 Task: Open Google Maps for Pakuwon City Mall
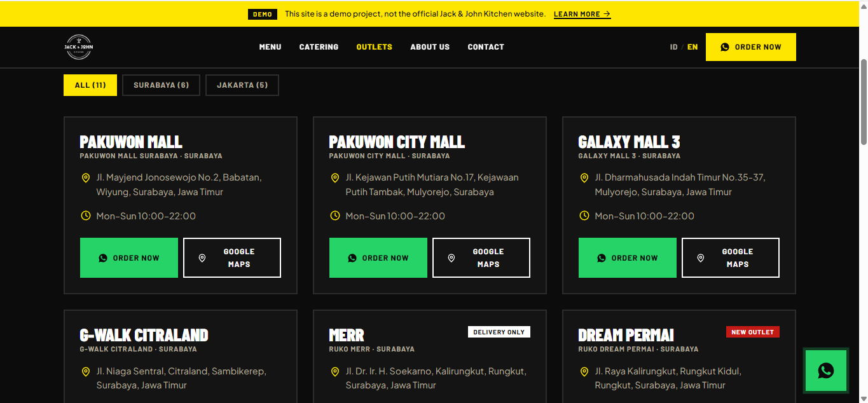481,258
